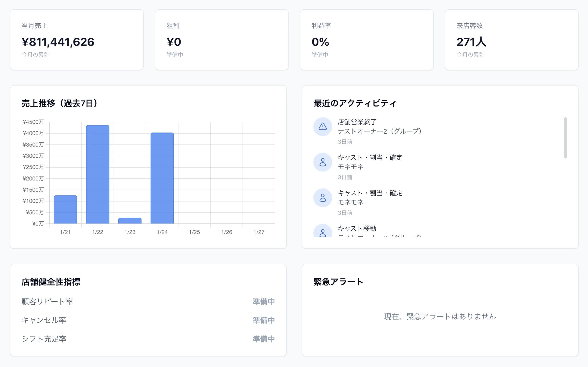Screen dimensions: 588x367
Task: Click the キャスト移動 user icon
Action: click(x=323, y=232)
